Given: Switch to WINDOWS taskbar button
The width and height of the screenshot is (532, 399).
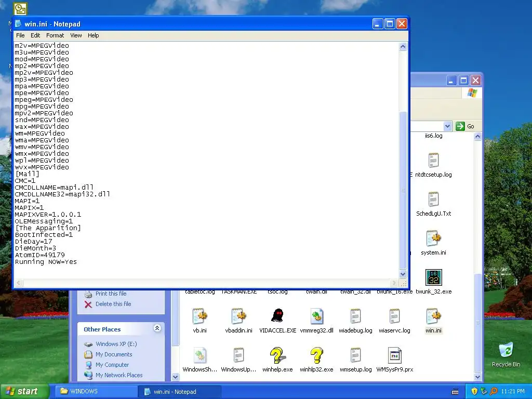Looking at the screenshot, I should pyautogui.click(x=96, y=391).
